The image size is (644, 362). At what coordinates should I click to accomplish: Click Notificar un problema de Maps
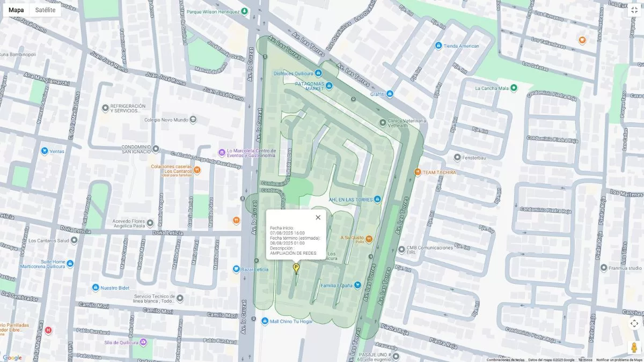(x=619, y=360)
